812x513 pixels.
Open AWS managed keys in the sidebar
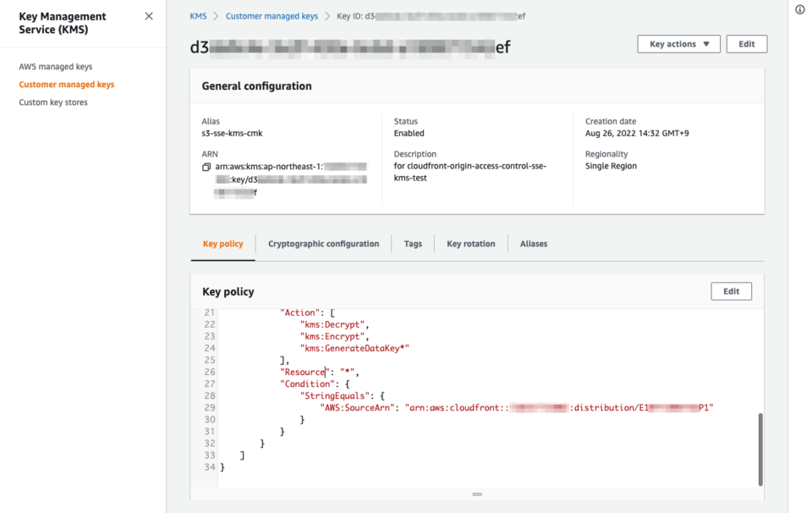pyautogui.click(x=57, y=66)
